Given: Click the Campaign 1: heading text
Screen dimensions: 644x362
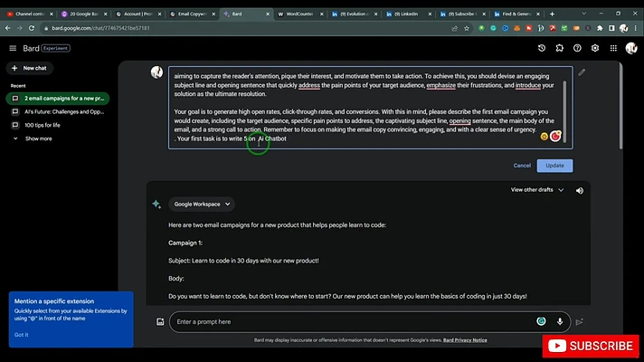Looking at the screenshot, I should [185, 243].
